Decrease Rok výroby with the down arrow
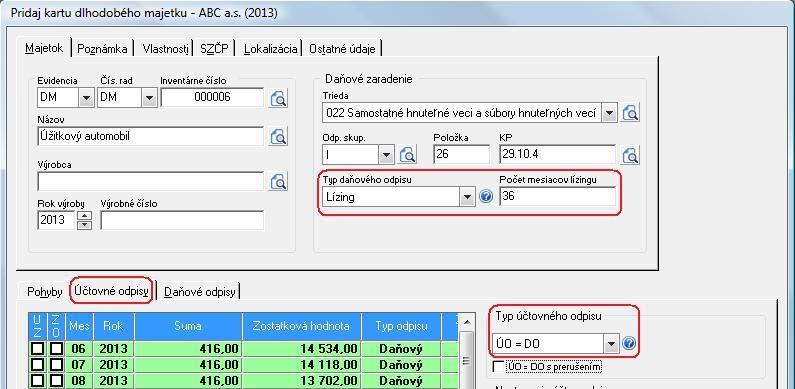The width and height of the screenshot is (795, 389). (x=85, y=225)
